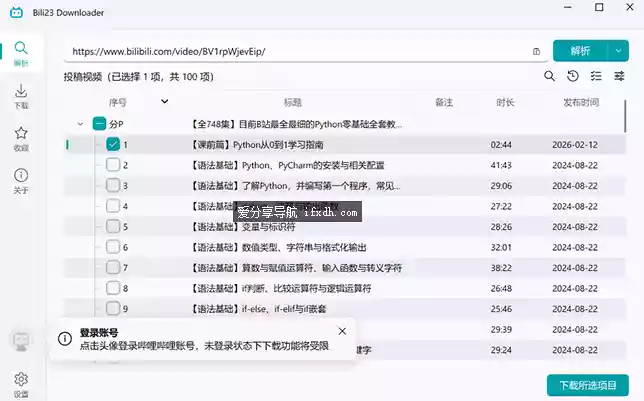Collapse the 分P tree group

(80, 124)
